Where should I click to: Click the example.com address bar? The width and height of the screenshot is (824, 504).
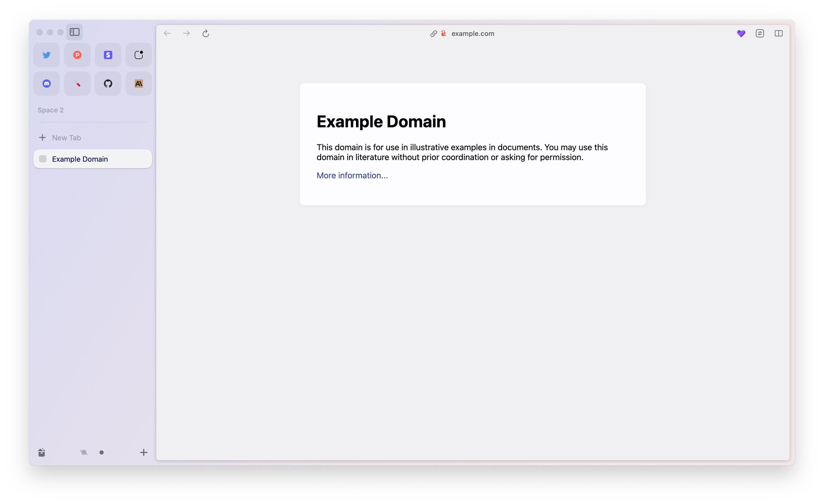pos(472,33)
